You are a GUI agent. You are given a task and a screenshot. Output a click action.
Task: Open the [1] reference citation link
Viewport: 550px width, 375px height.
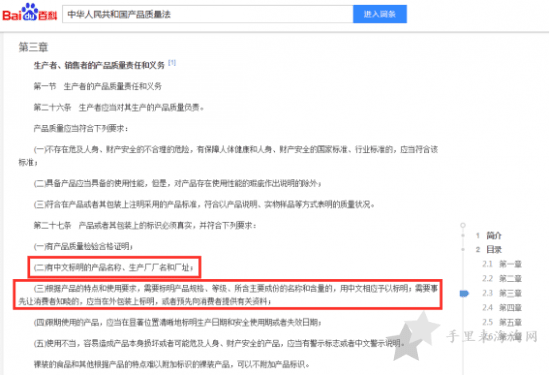click(x=172, y=62)
